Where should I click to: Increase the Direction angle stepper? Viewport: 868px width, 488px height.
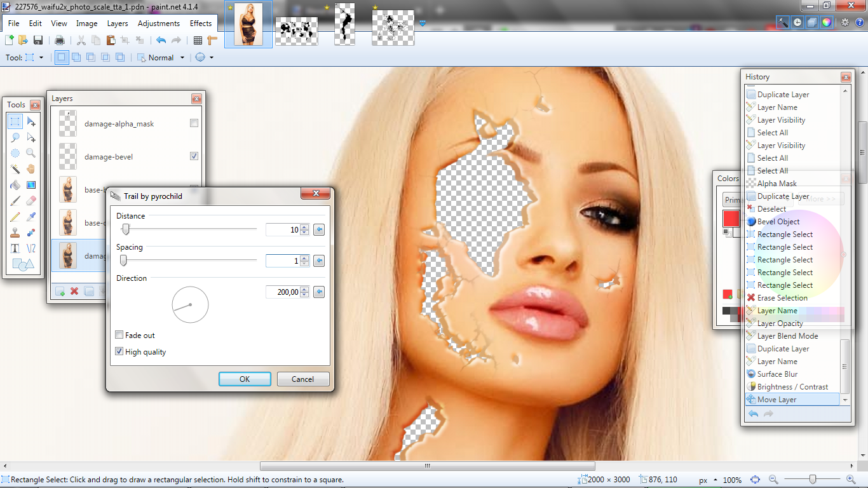[305, 289]
